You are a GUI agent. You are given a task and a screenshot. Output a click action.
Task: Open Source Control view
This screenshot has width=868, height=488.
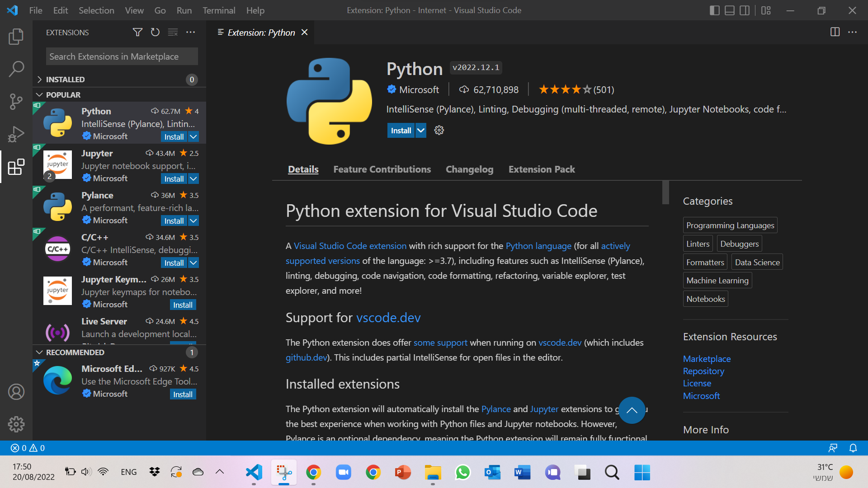16,102
